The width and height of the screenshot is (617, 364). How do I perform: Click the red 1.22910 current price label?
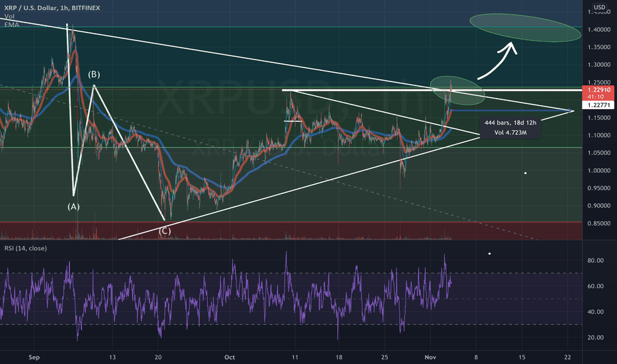pos(599,93)
